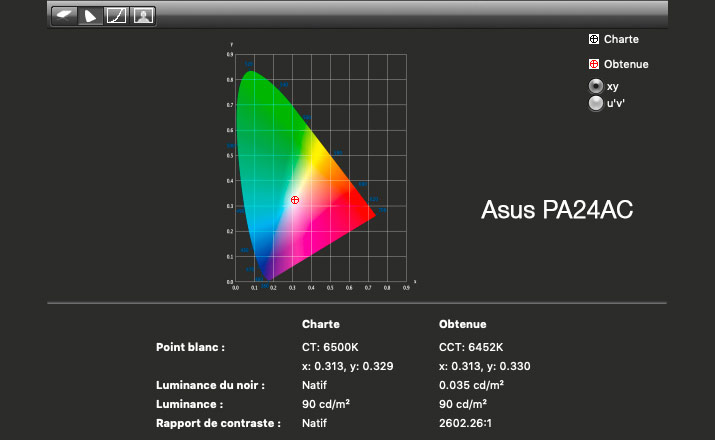715x440 pixels.
Task: Select the gamut chromaticity view icon
Action: (x=90, y=16)
